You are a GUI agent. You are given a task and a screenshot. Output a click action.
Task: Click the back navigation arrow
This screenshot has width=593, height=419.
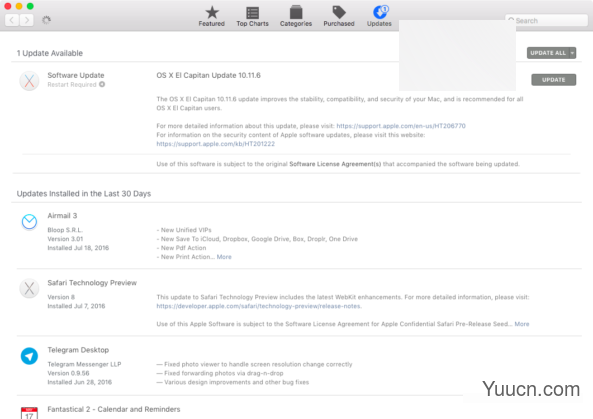click(12, 20)
